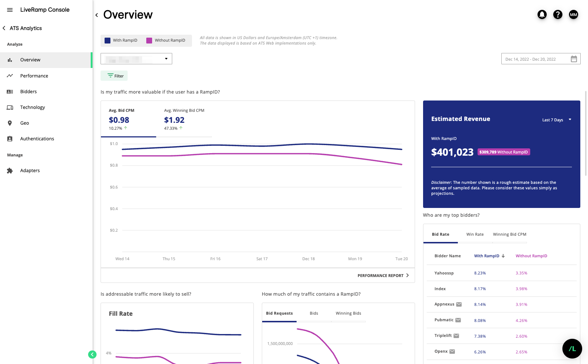This screenshot has height=364, width=588.
Task: Click the Fill Rate card title
Action: pyautogui.click(x=121, y=314)
